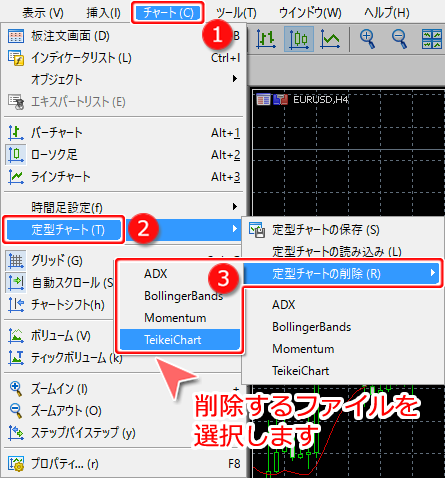This screenshot has width=445, height=478.
Task: Select the candlestick chart toolbar icon
Action: (299, 39)
